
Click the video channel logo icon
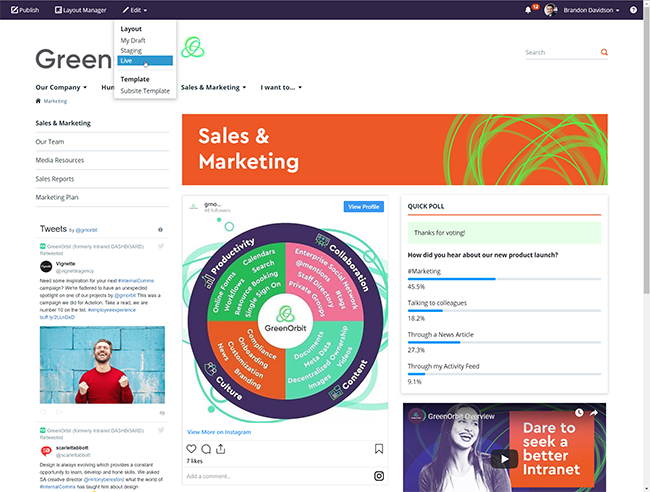click(x=417, y=416)
